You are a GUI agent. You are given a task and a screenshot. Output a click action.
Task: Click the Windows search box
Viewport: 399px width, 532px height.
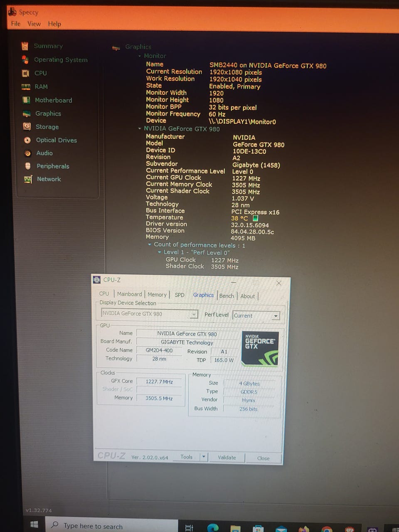[x=111, y=526]
